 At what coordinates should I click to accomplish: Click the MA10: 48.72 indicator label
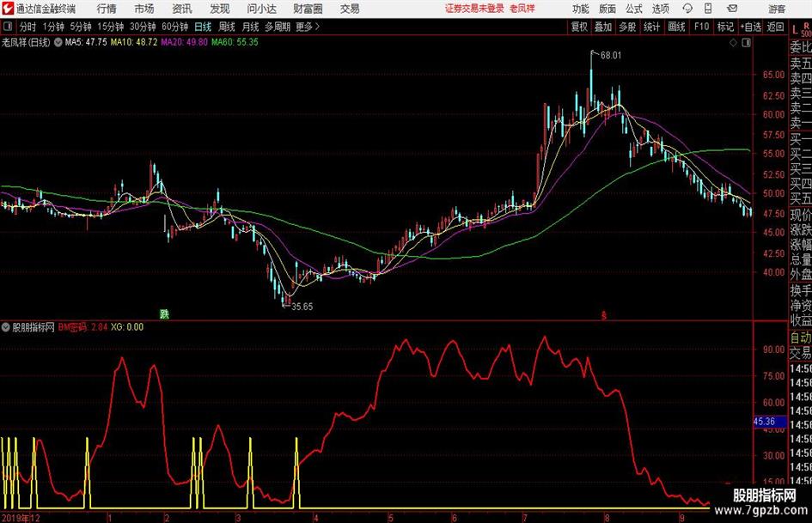[133, 42]
